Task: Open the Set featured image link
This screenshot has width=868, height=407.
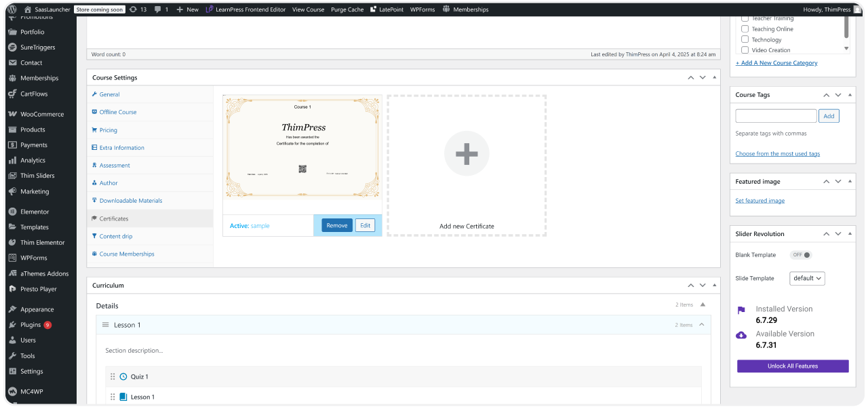Action: (759, 200)
